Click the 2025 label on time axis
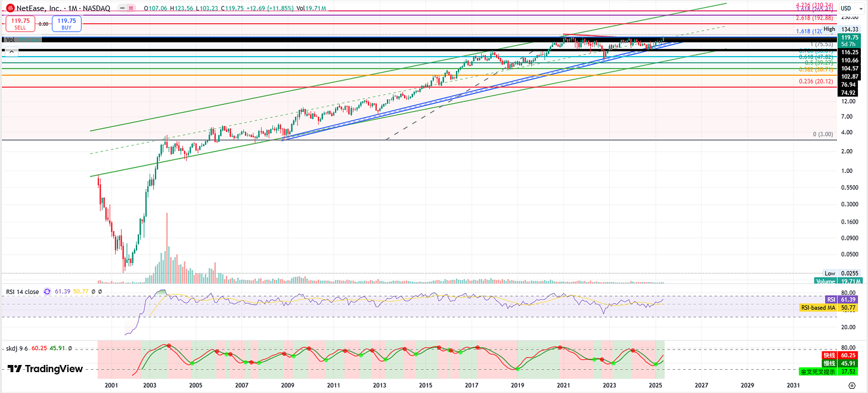The image size is (868, 393). (655, 386)
